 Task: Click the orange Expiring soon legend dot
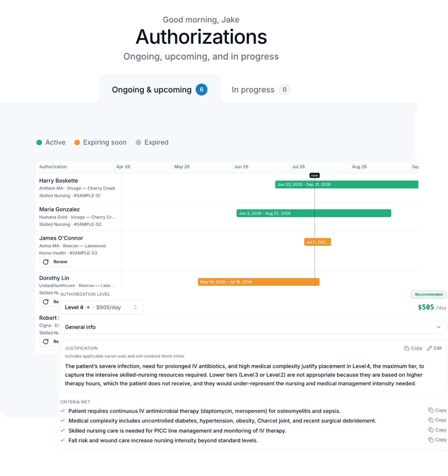coord(77,142)
